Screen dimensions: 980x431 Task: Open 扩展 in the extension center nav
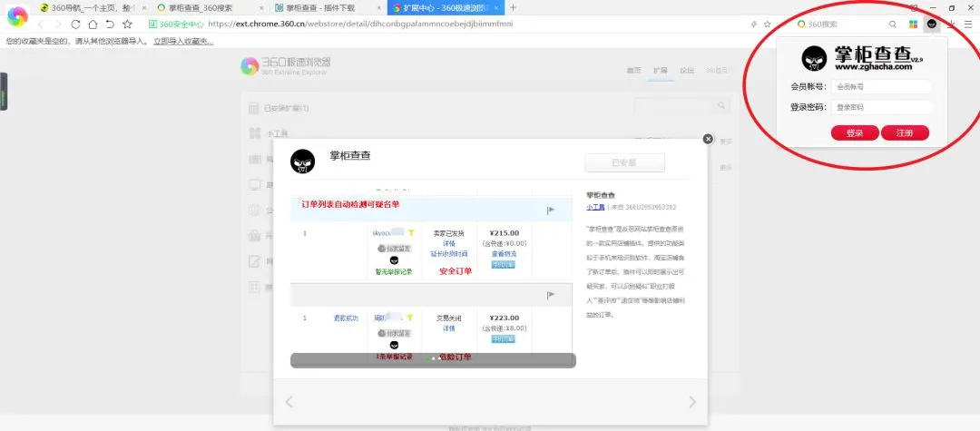(660, 71)
